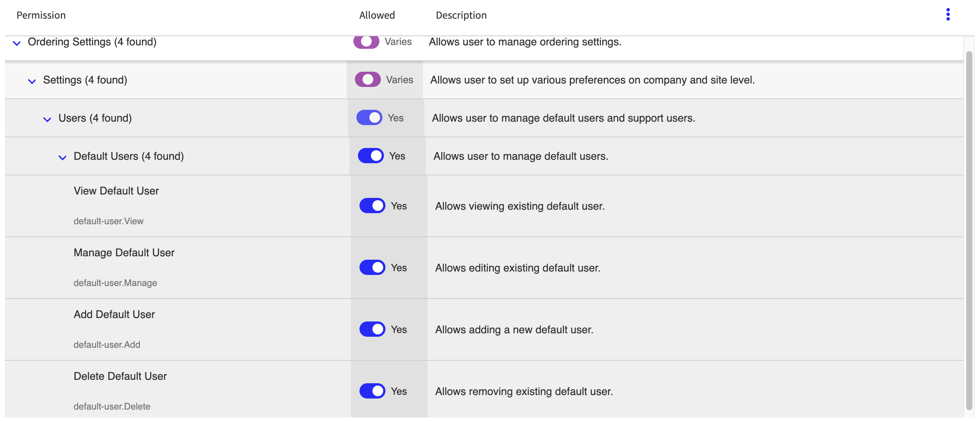The width and height of the screenshot is (980, 421).
Task: Click the Description column header
Action: 461,15
